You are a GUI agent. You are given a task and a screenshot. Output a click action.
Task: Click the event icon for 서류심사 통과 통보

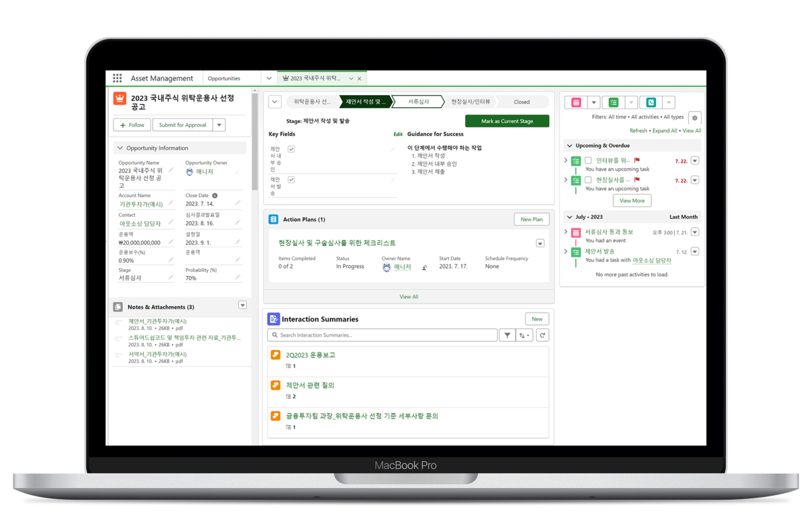(576, 233)
